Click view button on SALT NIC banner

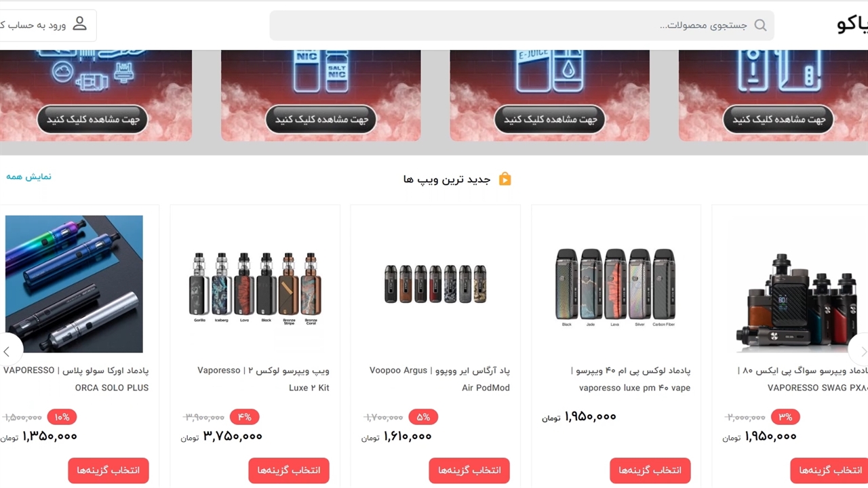pos(321,119)
